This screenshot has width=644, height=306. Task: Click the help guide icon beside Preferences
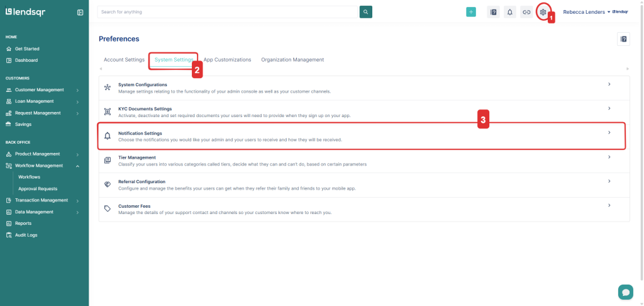coord(623,39)
